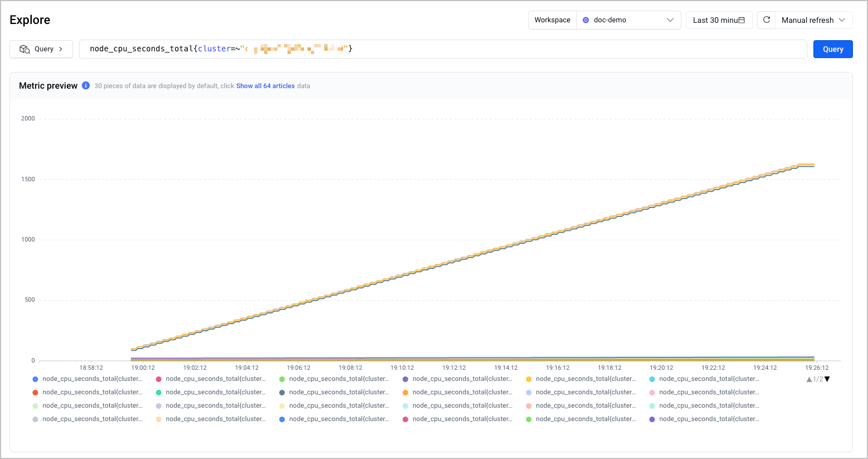This screenshot has width=868, height=459.
Task: Click the info icon beside Metric preview
Action: 86,85
